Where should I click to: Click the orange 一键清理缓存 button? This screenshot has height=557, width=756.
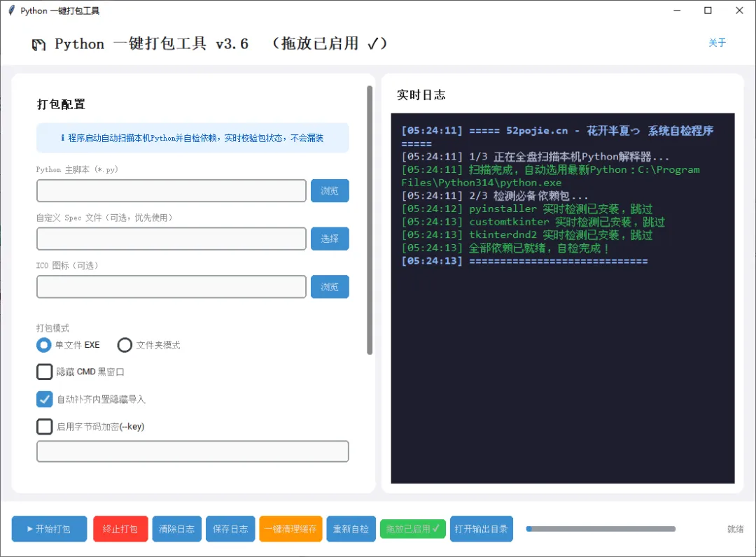point(290,529)
